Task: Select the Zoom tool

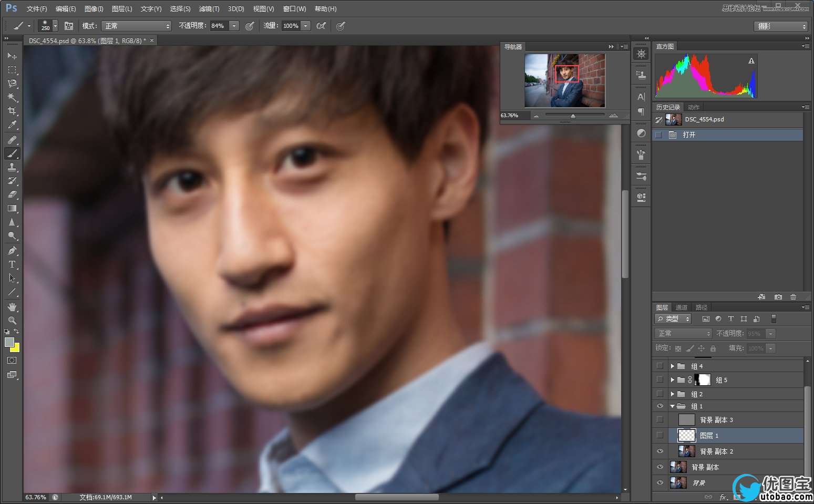Action: point(12,321)
